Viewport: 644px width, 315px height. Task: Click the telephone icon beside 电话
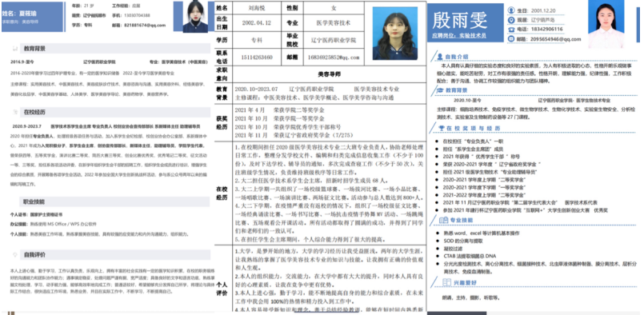point(511,30)
